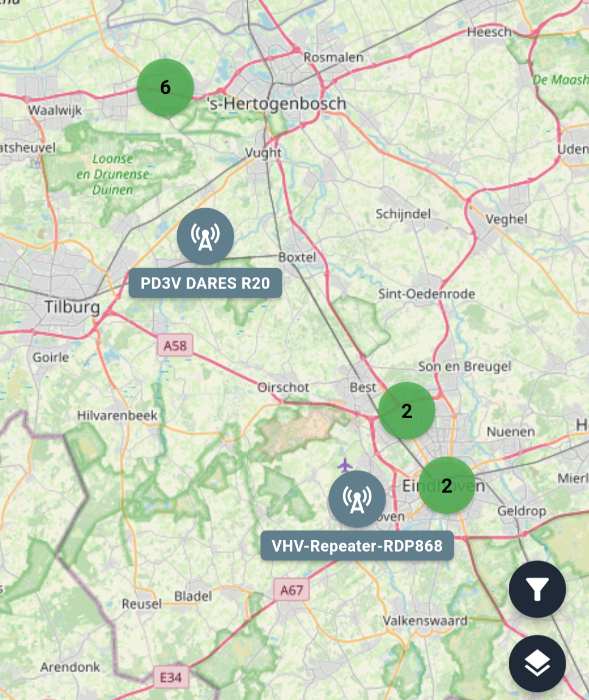Expand the cluster of 2 over Eindhoven
This screenshot has width=589, height=700.
(x=447, y=485)
